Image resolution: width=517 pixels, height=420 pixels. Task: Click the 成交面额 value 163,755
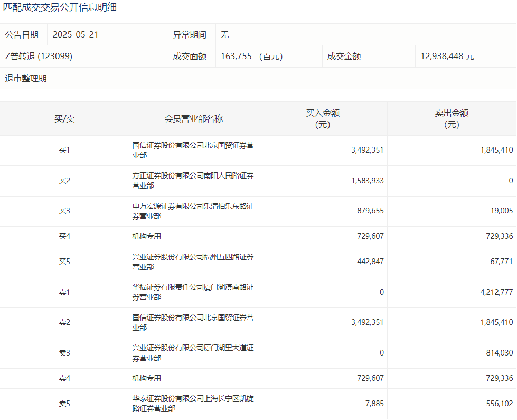coord(236,57)
